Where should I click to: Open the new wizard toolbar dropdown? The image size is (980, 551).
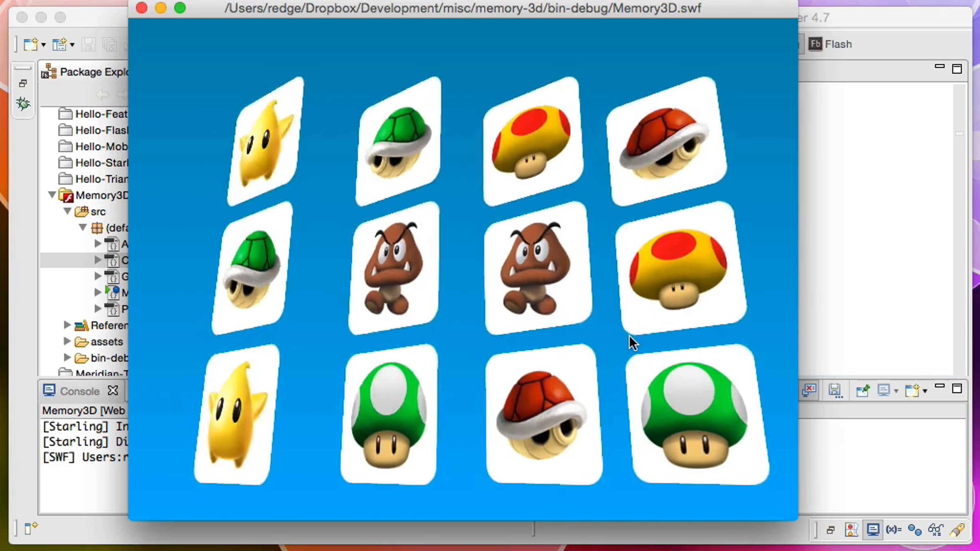point(43,44)
